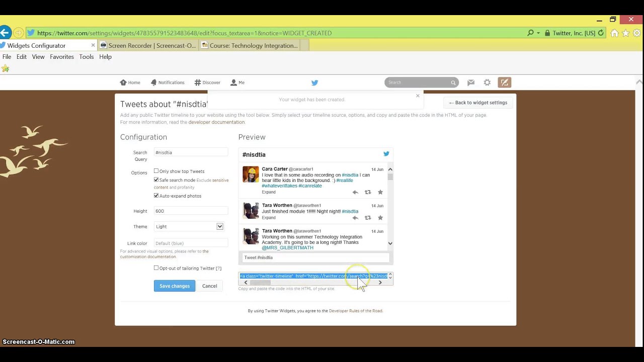
Task: Reply to Cara Carter's tweet
Action: pos(355,192)
